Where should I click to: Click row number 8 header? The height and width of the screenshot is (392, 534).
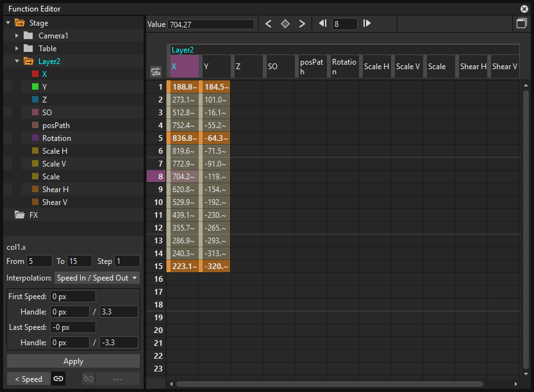pos(156,176)
